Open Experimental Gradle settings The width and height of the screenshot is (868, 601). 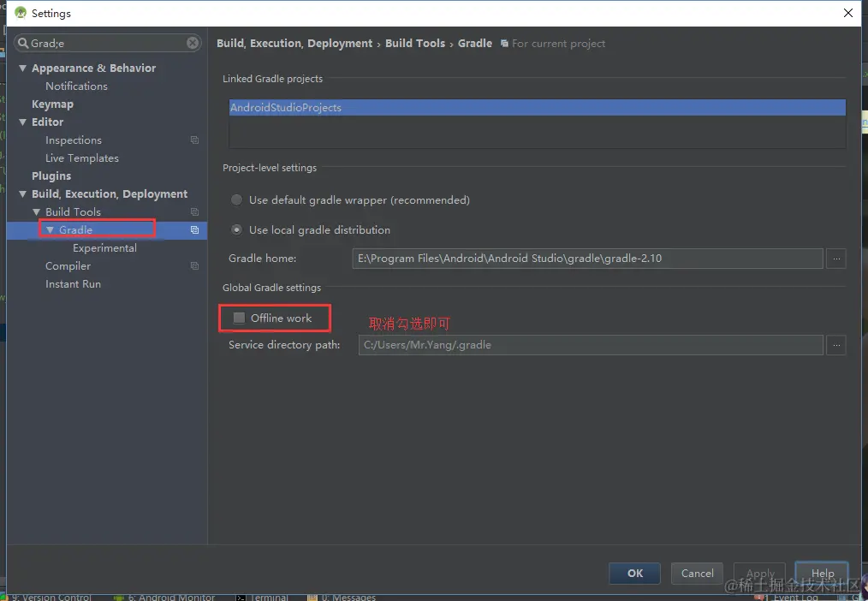(x=104, y=248)
